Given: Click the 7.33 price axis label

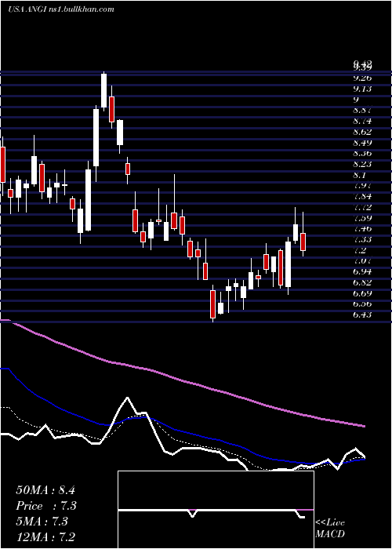Looking at the screenshot, I should pos(362,239).
